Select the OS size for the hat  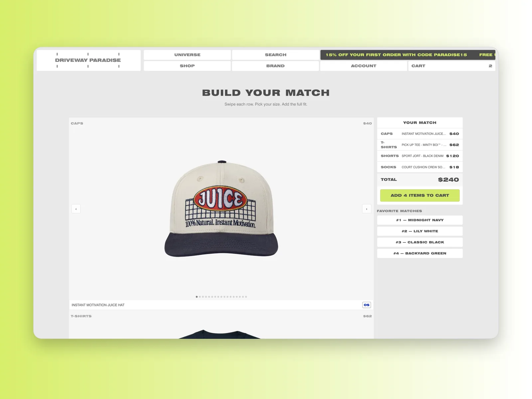pos(366,305)
